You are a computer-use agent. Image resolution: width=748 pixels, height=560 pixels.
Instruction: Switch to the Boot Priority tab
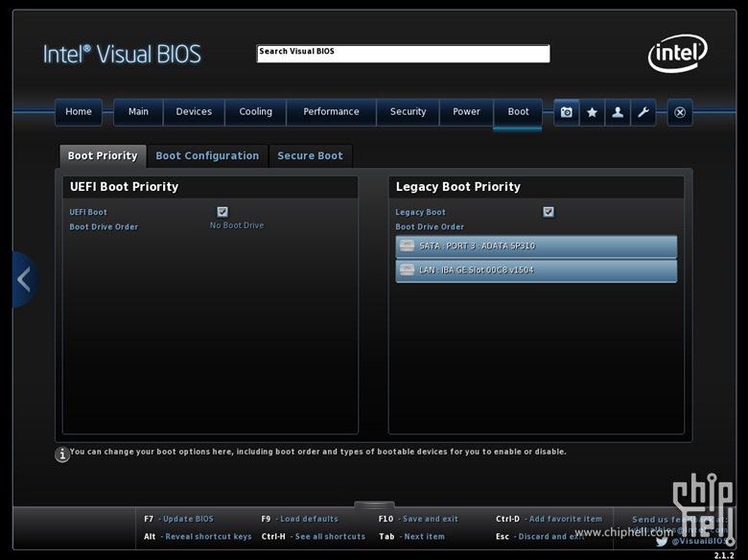coord(103,156)
